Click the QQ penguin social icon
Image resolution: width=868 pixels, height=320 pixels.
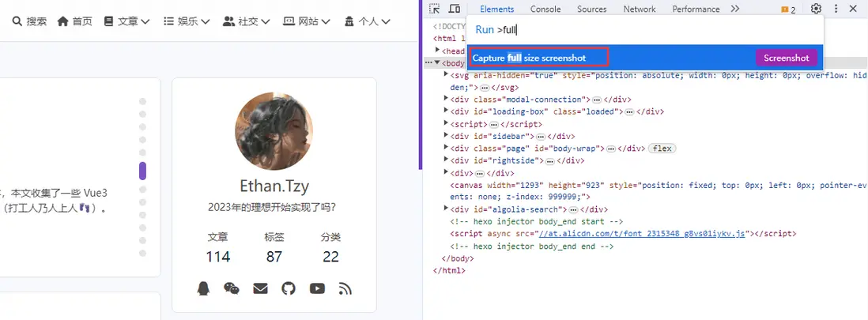point(203,288)
